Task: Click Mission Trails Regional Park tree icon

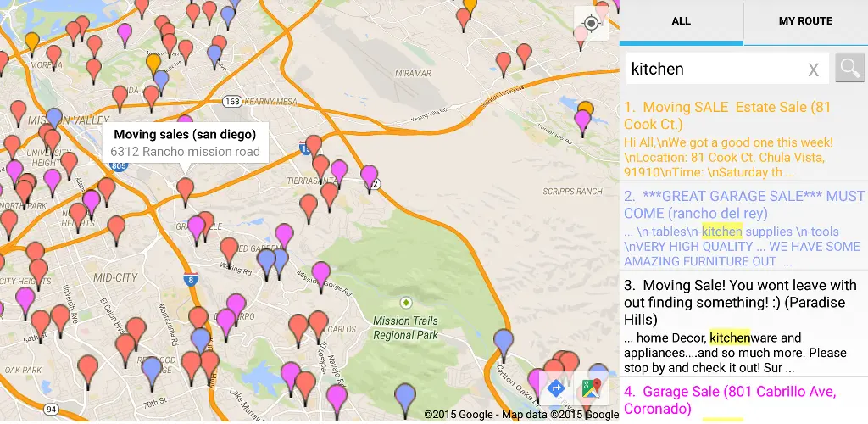Action: 406,303
